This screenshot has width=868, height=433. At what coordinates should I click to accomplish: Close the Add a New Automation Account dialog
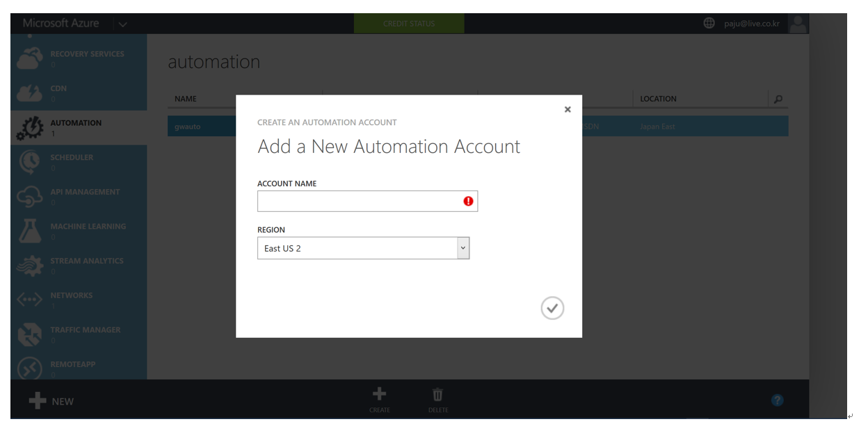pyautogui.click(x=568, y=109)
